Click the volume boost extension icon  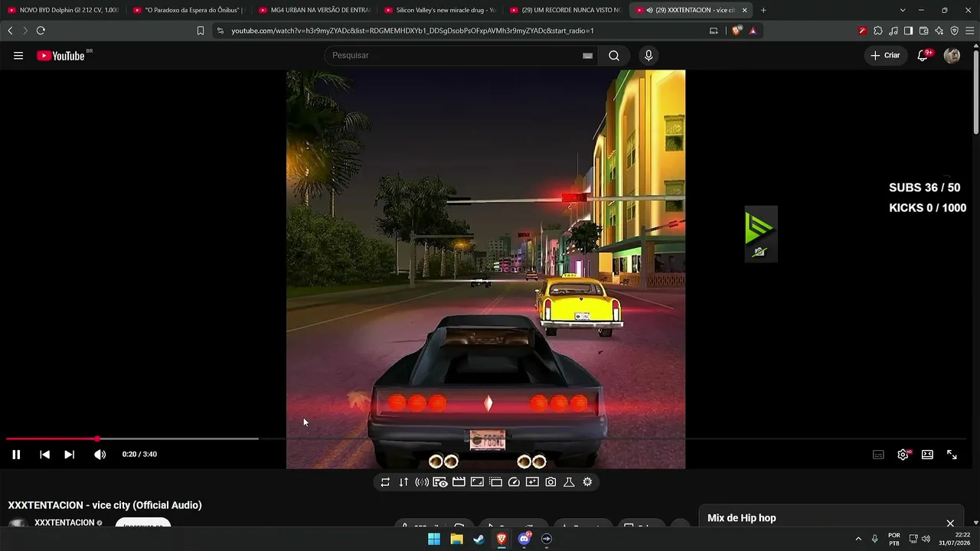422,482
